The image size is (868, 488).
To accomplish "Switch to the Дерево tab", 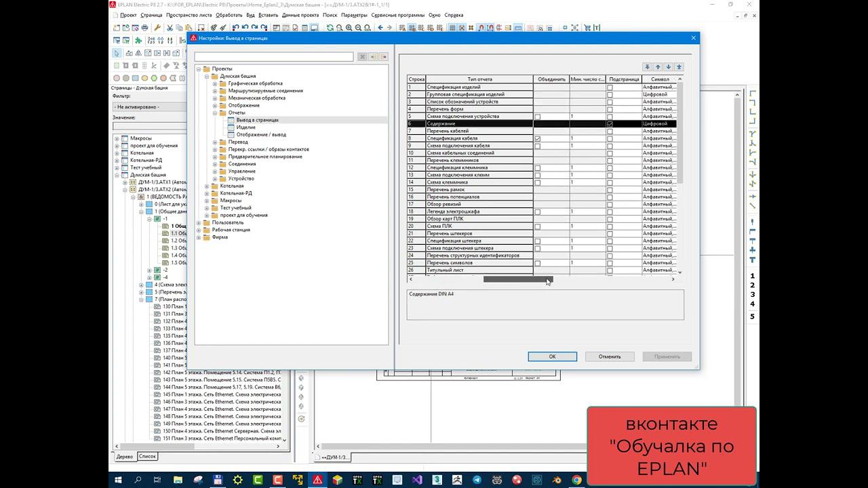I will [x=125, y=456].
